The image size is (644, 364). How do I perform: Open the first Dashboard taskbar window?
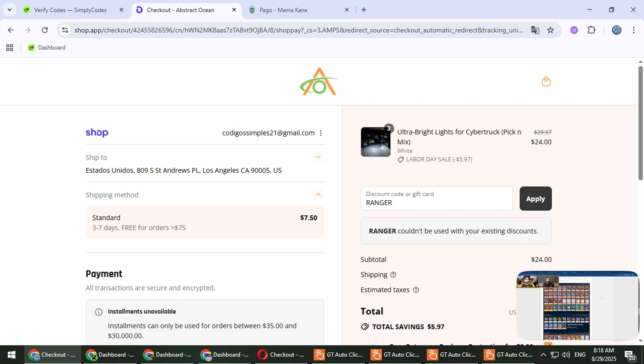pos(110,355)
